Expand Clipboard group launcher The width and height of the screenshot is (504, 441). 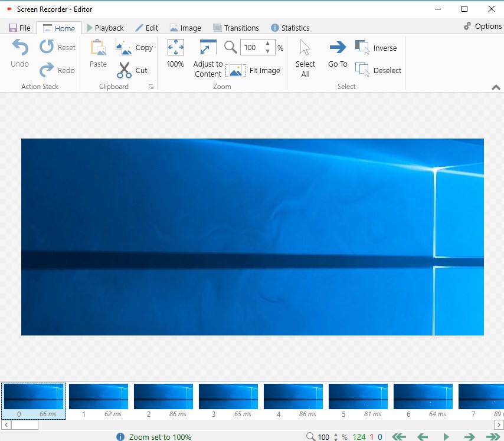point(150,87)
